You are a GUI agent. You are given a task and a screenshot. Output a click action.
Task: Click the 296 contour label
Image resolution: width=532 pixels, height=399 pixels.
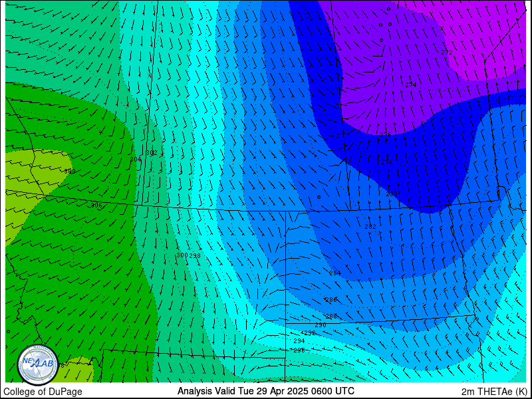299,350
